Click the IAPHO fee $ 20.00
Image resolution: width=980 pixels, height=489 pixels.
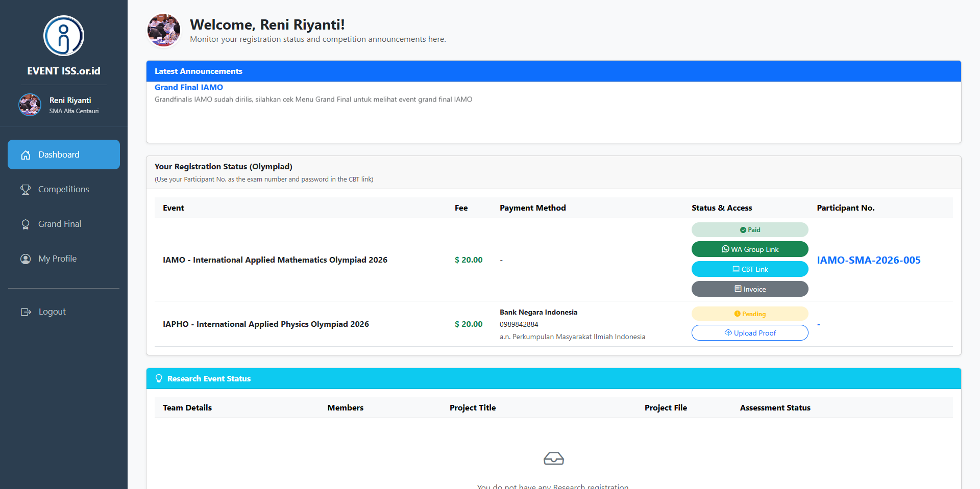coord(469,324)
